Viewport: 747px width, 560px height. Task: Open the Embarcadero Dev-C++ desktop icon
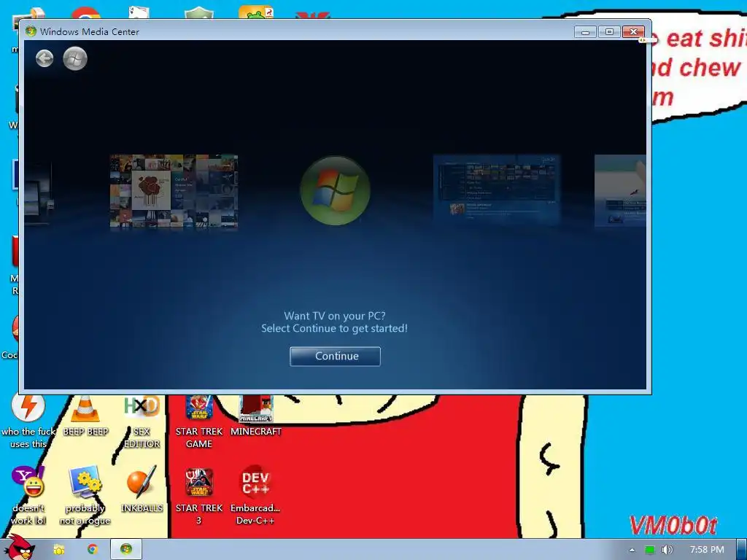[x=255, y=495]
